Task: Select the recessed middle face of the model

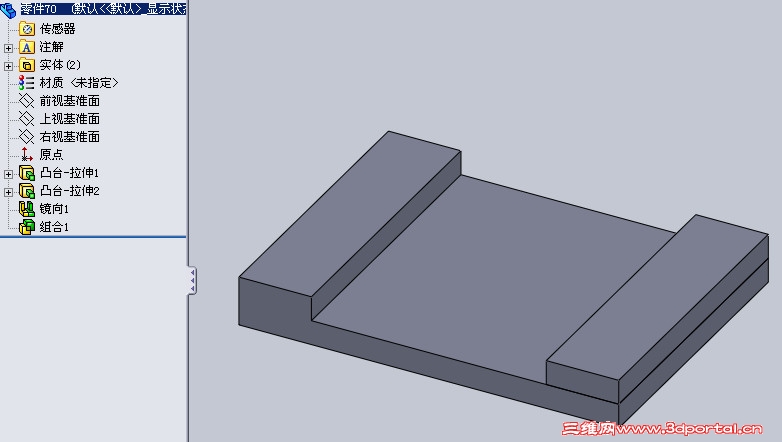Action: pyautogui.click(x=494, y=279)
